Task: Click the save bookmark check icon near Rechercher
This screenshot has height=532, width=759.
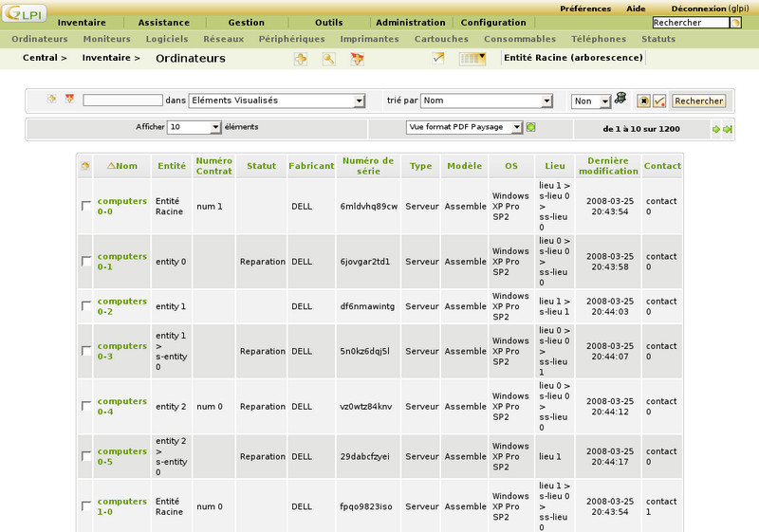Action: point(659,101)
